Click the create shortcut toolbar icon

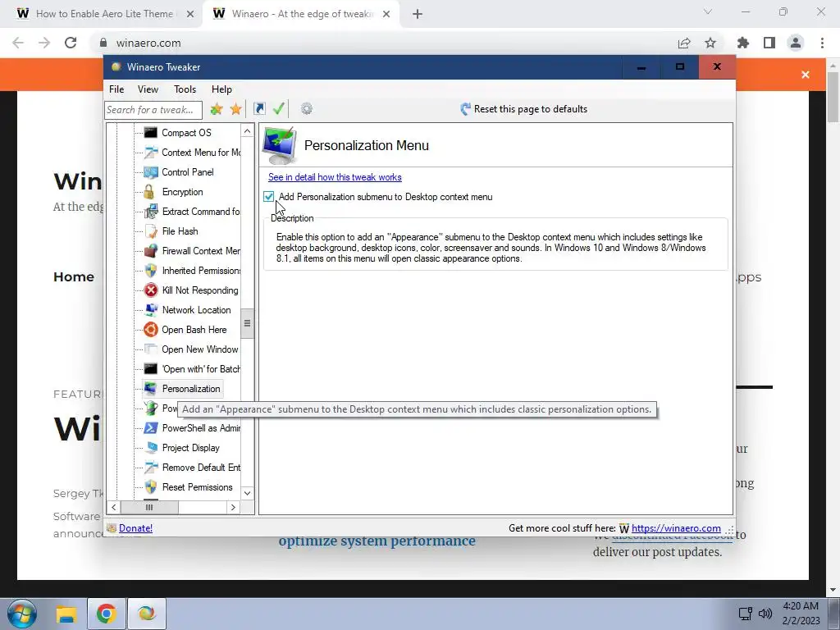259,109
